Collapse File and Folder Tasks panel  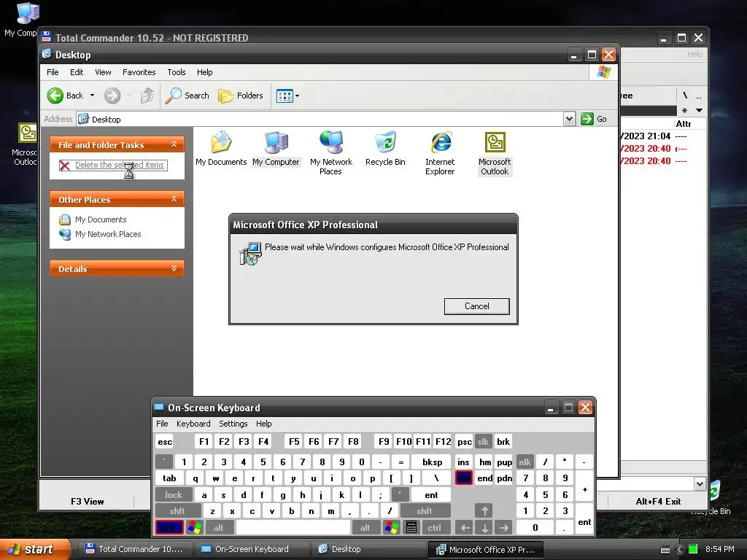coord(174,144)
